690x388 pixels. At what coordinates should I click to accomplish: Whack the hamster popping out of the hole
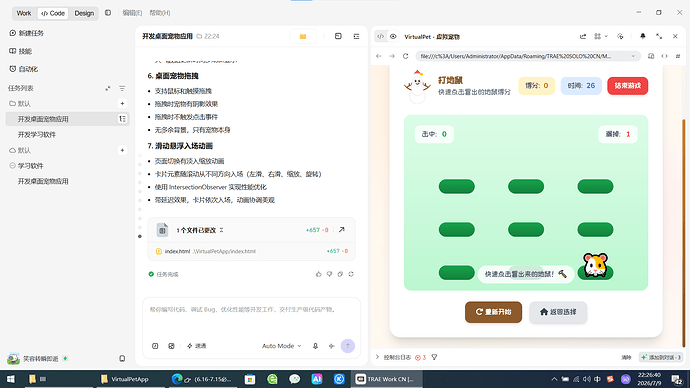(x=595, y=265)
